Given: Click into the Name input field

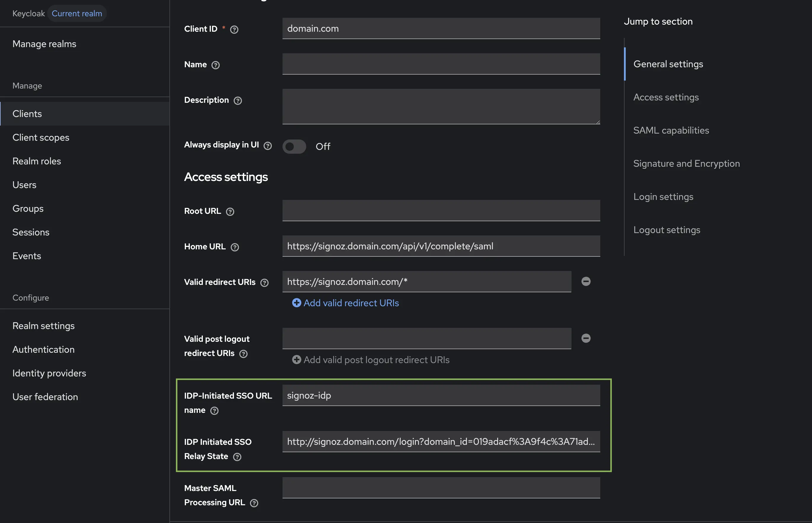Looking at the screenshot, I should tap(441, 64).
